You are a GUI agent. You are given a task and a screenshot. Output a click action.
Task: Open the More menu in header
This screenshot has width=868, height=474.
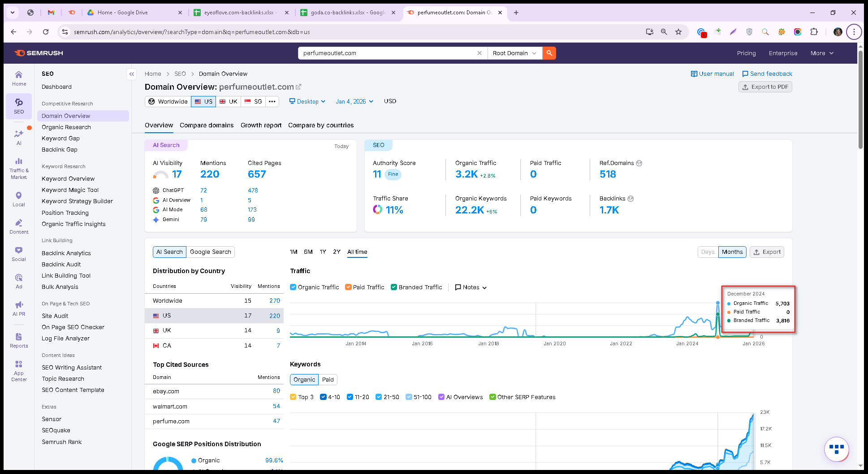822,53
